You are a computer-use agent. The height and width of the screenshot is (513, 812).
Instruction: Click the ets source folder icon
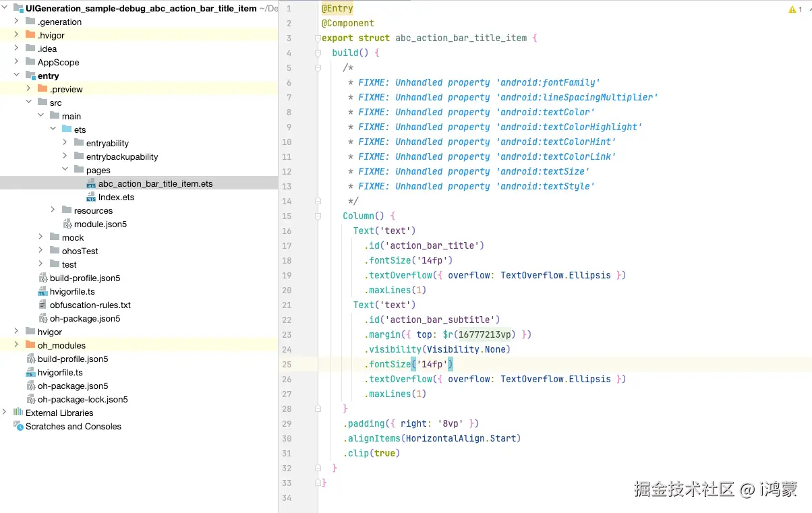pyautogui.click(x=67, y=129)
